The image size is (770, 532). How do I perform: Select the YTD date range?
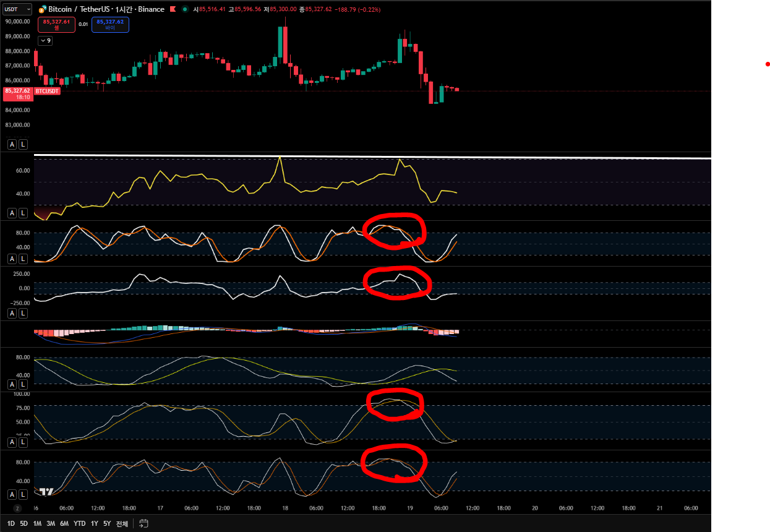80,523
